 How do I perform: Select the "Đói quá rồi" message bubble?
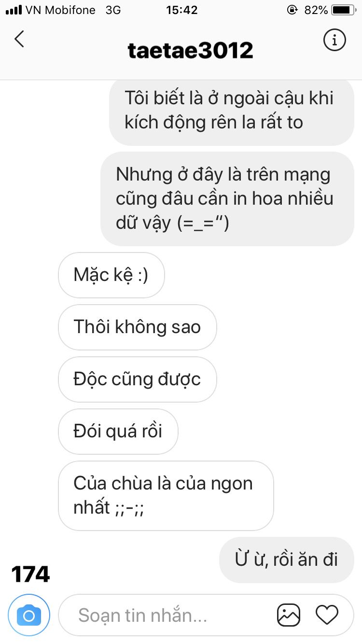[x=118, y=432]
